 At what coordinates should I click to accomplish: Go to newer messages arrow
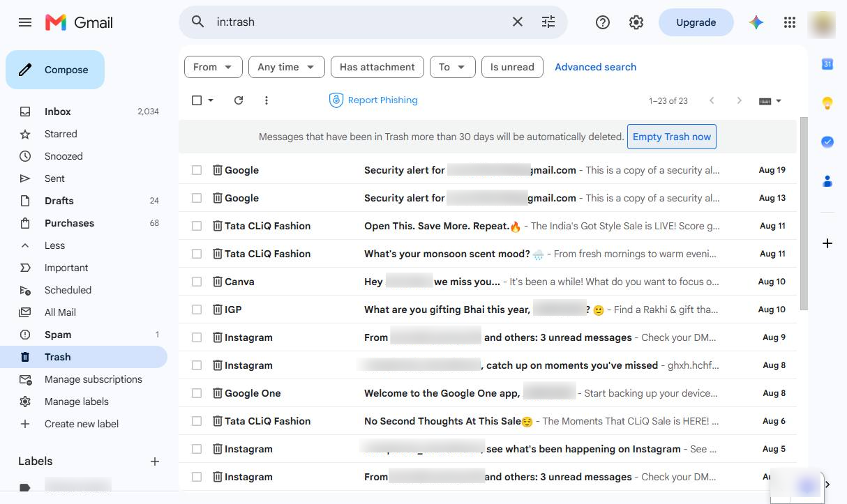point(712,100)
